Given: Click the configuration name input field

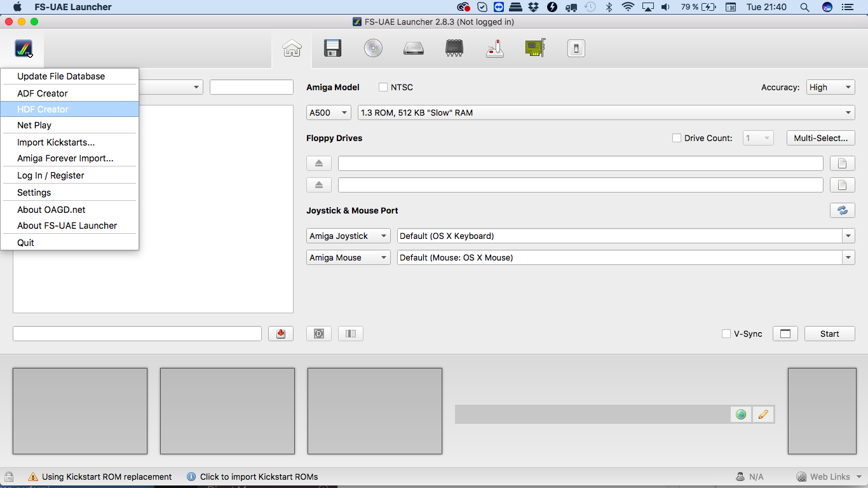Looking at the screenshot, I should pos(137,334).
